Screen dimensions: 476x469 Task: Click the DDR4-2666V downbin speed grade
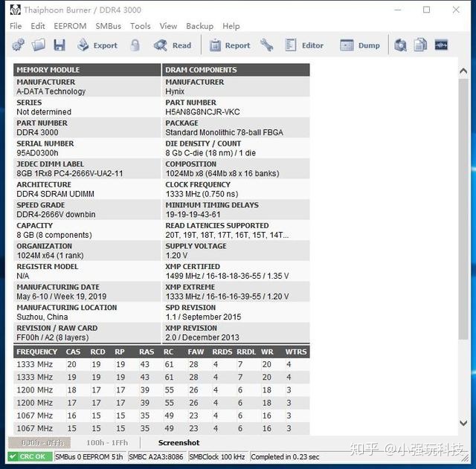pyautogui.click(x=56, y=215)
